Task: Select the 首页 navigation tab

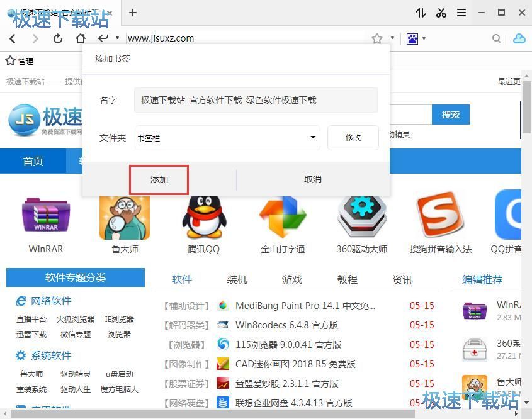Action: (33, 161)
